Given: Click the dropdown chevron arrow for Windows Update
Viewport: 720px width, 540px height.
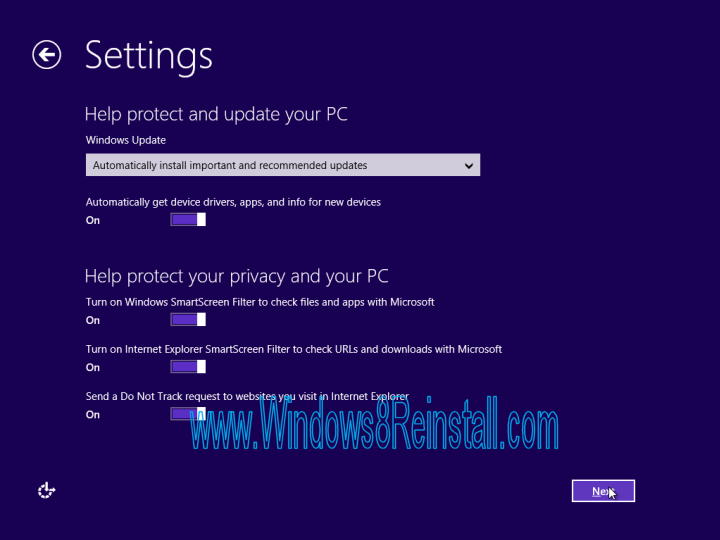Looking at the screenshot, I should 468,166.
